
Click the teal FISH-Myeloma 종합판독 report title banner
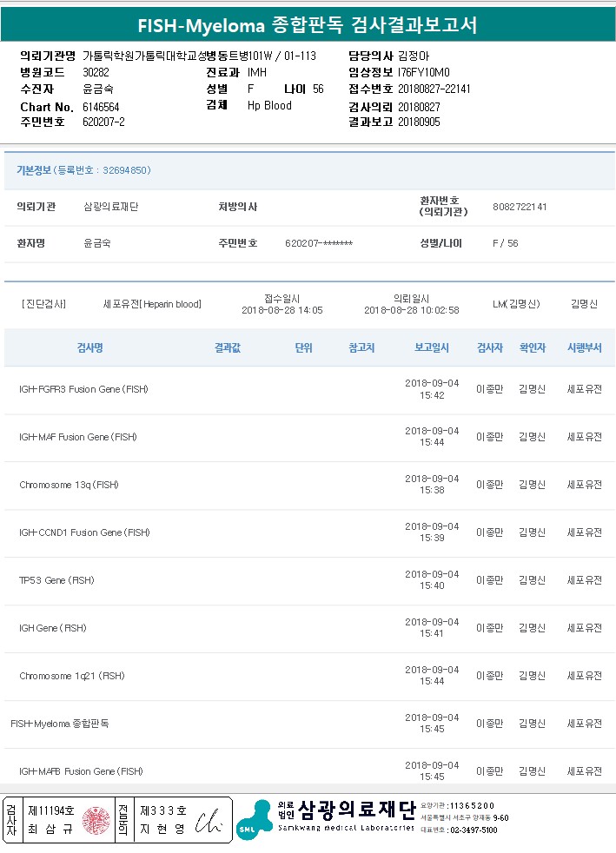click(x=308, y=25)
